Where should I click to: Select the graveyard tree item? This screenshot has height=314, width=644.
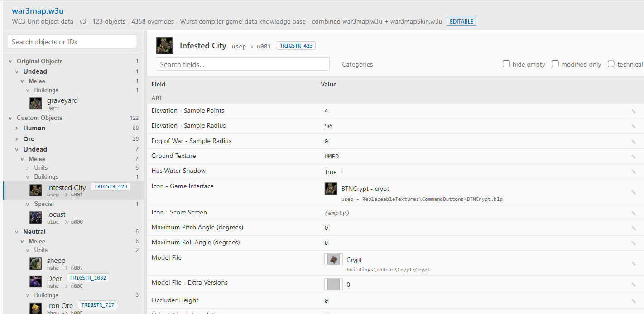coord(74,103)
